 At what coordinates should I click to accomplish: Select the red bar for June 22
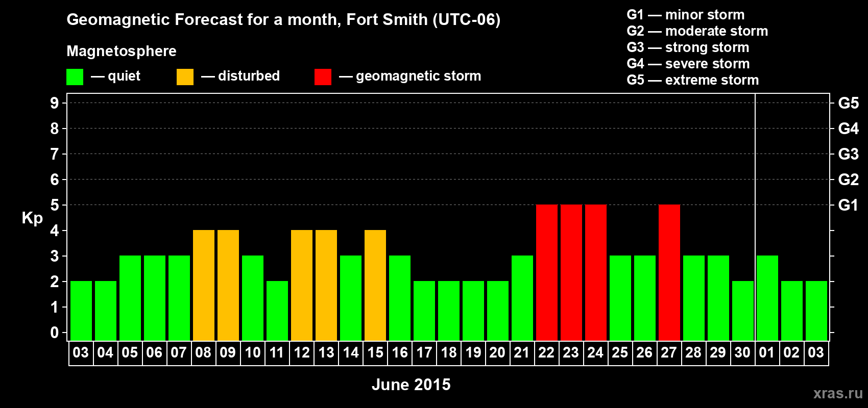pyautogui.click(x=547, y=272)
